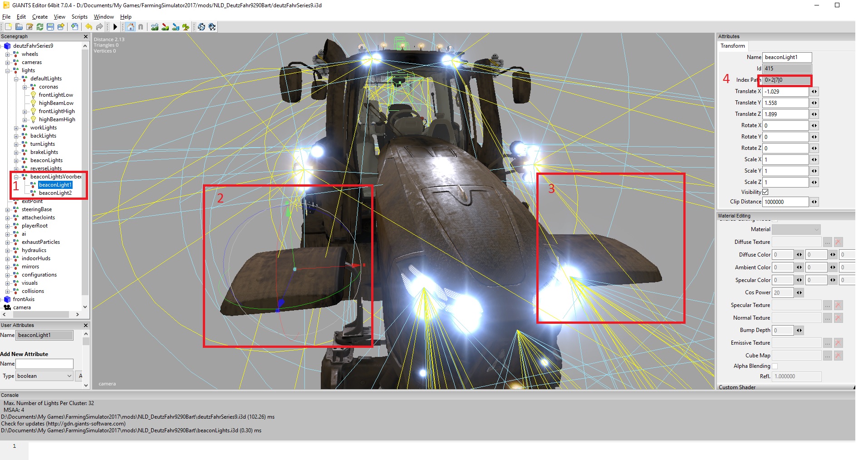Toggle the Alpha Blending checkbox
The image size is (868, 460).
[x=775, y=366]
